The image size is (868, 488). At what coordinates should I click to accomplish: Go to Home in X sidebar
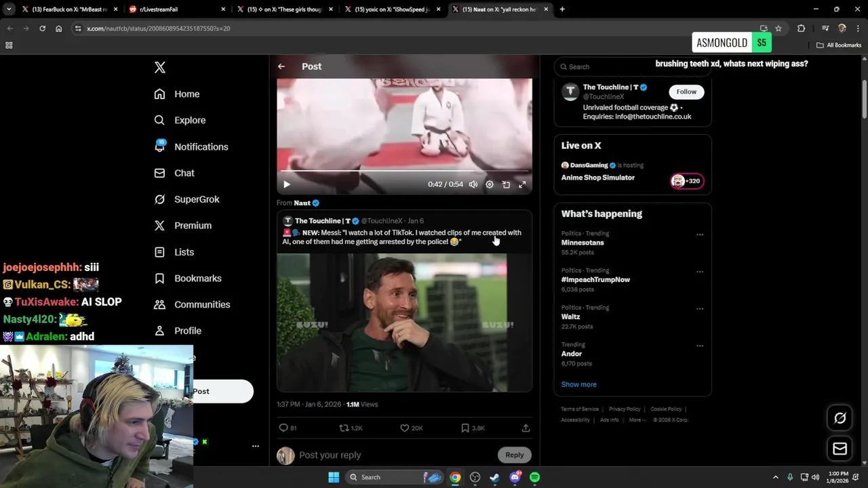pos(177,94)
